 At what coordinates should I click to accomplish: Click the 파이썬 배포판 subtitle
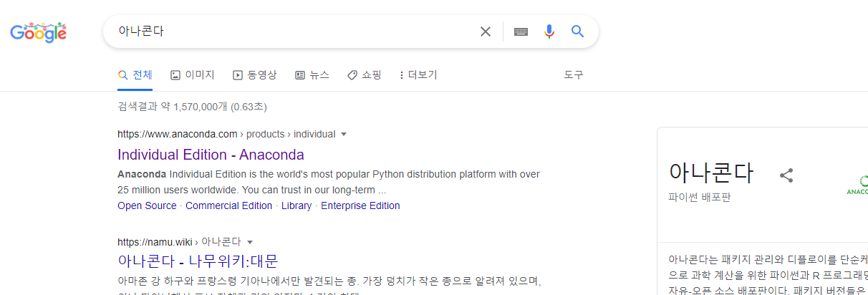point(700,196)
